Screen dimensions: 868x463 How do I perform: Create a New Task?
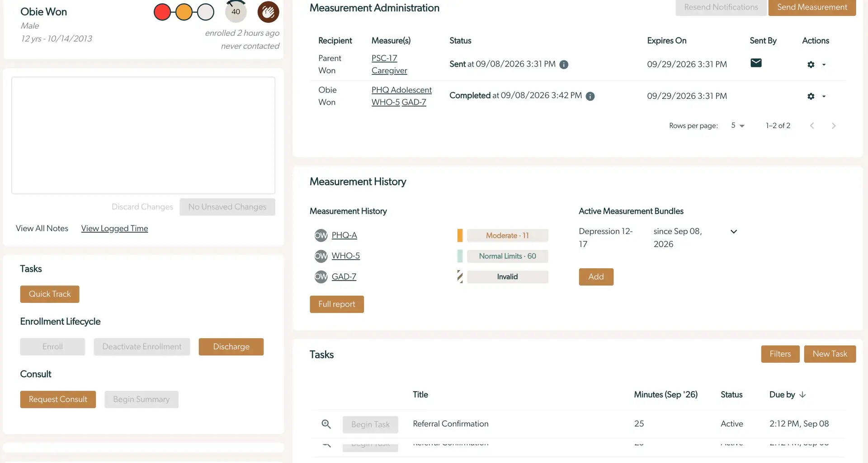tap(830, 354)
